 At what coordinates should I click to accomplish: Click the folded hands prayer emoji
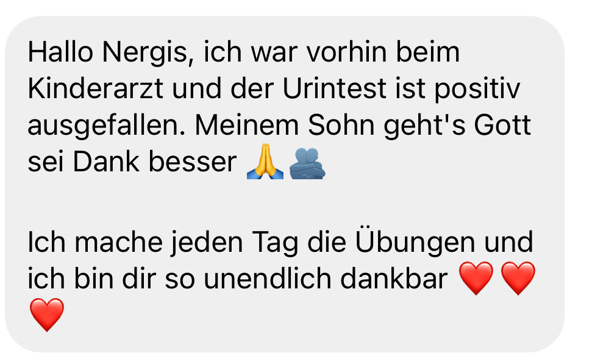click(x=265, y=161)
